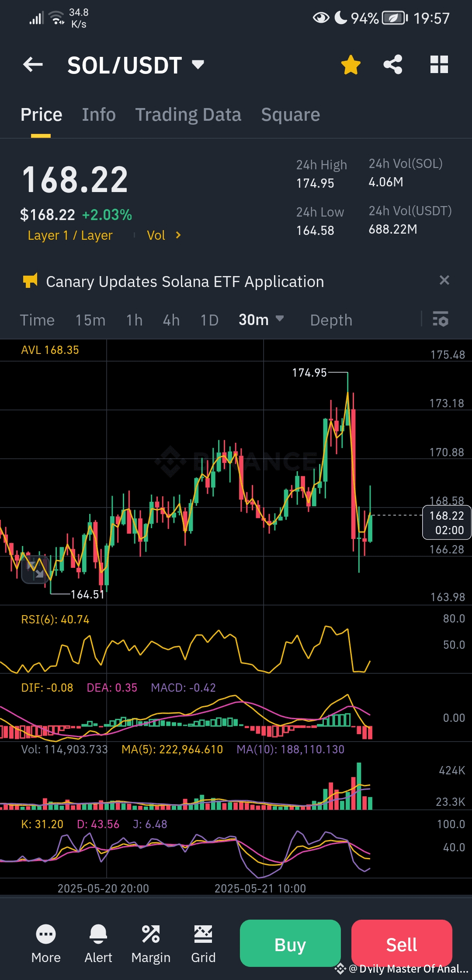Tap the 24h Vol(SOL) 4.06M value
The height and width of the screenshot is (980, 472).
[x=386, y=182]
